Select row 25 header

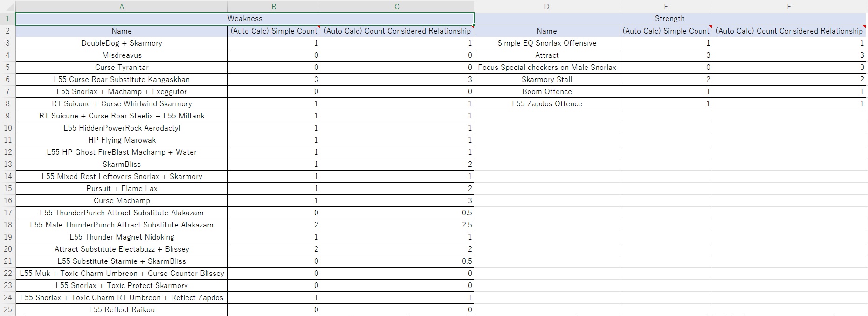tap(7, 309)
